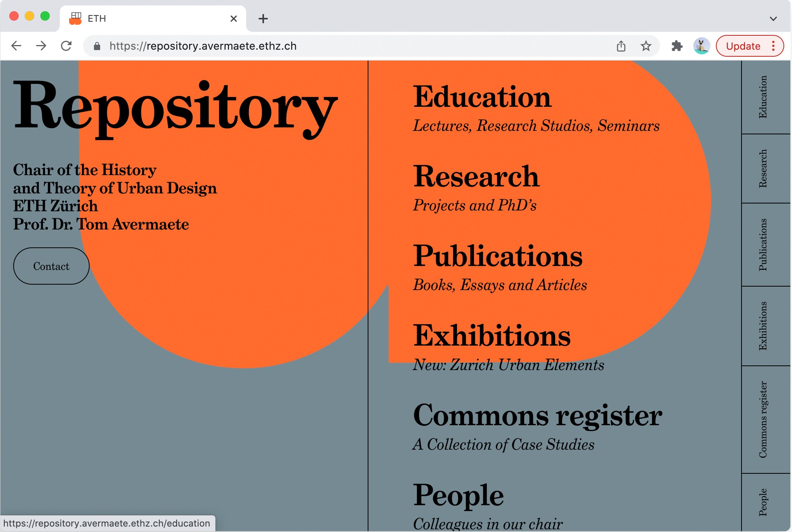Image resolution: width=792 pixels, height=532 pixels.
Task: Open the user profile avatar
Action: click(x=702, y=46)
